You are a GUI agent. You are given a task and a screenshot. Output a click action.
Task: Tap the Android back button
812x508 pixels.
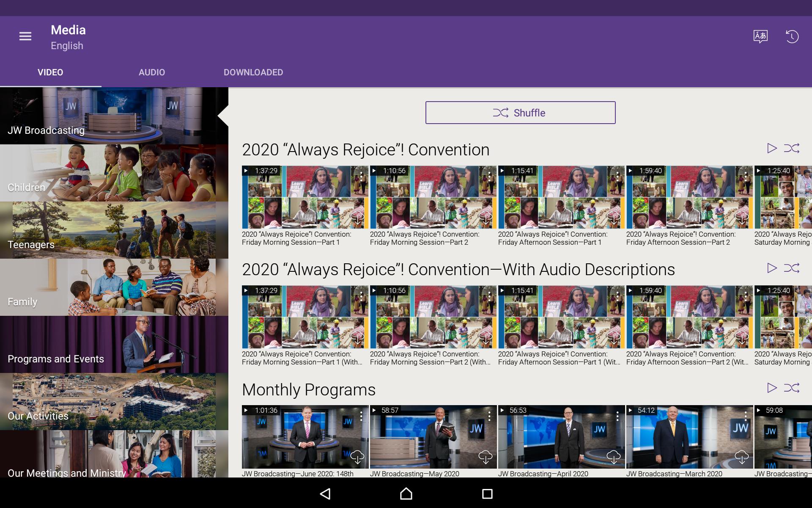[325, 494]
